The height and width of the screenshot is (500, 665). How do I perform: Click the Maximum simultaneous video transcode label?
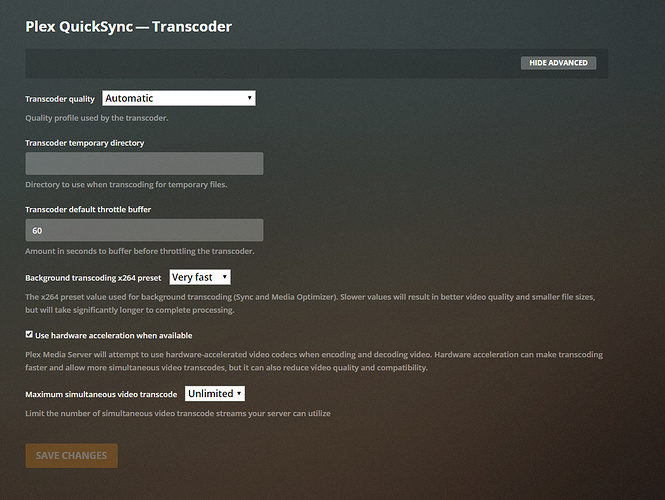(x=101, y=394)
